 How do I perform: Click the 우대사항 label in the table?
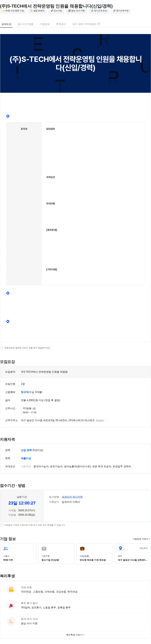click(x=51, y=204)
